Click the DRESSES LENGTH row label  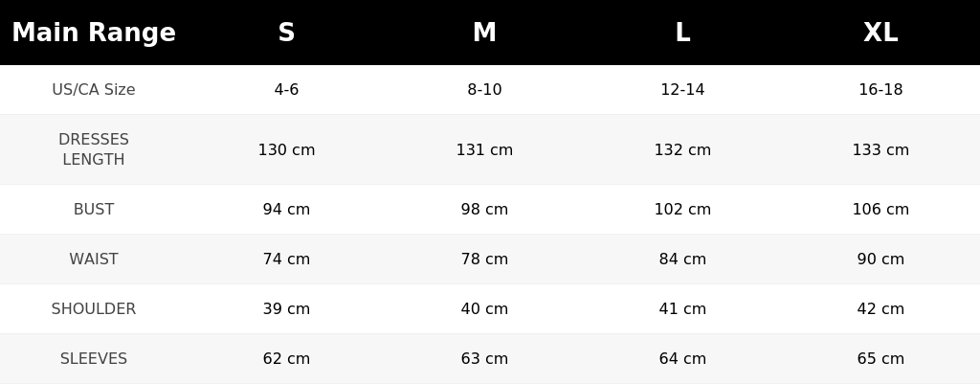coord(94,149)
